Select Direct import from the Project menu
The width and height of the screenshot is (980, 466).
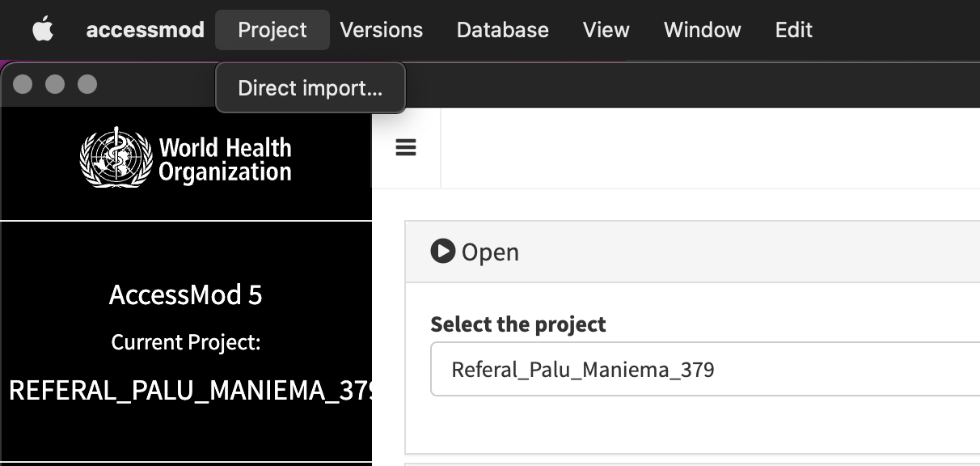(310, 88)
